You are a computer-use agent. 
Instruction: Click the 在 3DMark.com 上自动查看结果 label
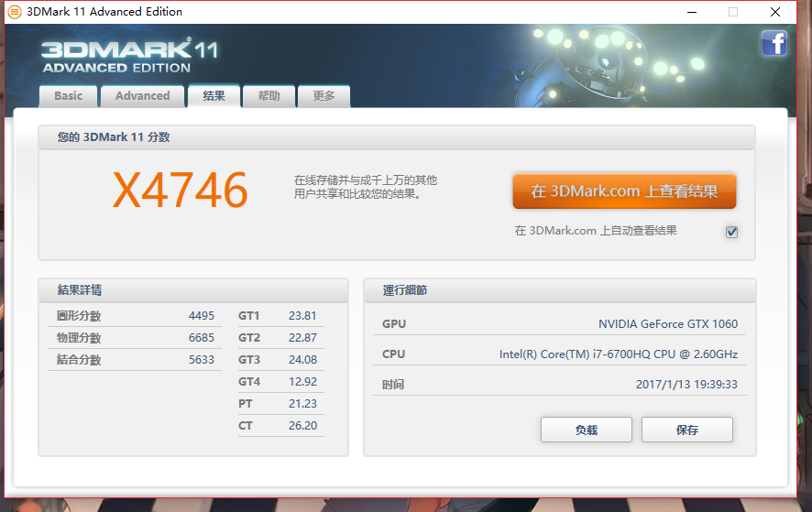pos(596,231)
